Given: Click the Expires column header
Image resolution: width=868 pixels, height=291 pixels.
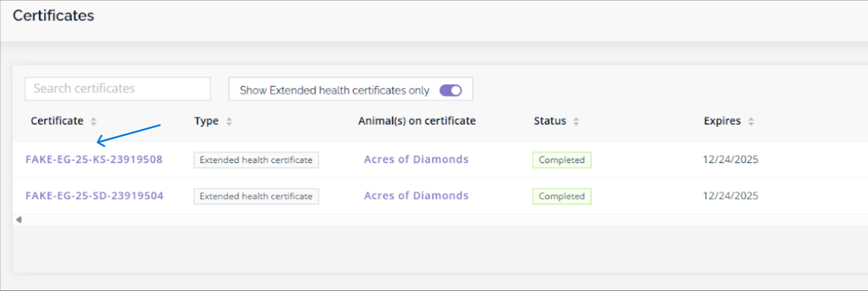Looking at the screenshot, I should pyautogui.click(x=722, y=121).
